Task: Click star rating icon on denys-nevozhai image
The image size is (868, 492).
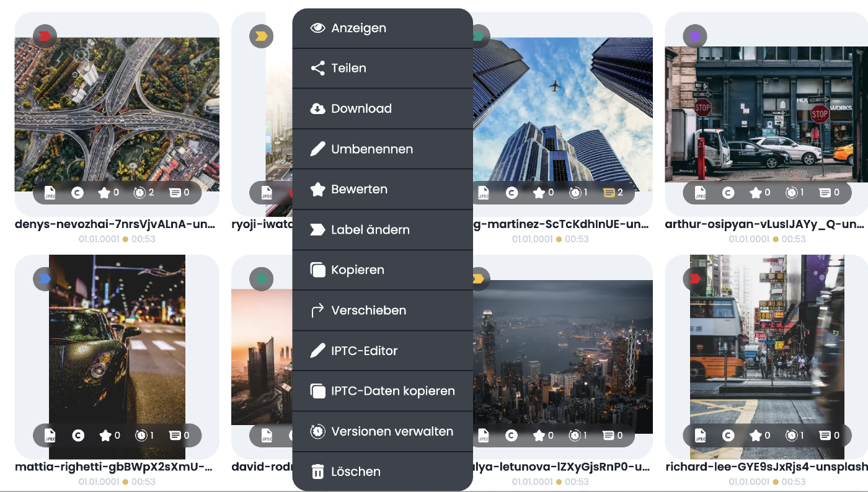Action: pyautogui.click(x=104, y=193)
